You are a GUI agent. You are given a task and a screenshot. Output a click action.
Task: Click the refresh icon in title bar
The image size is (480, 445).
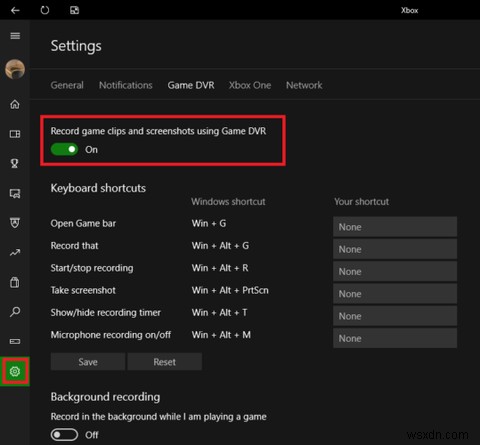45,10
